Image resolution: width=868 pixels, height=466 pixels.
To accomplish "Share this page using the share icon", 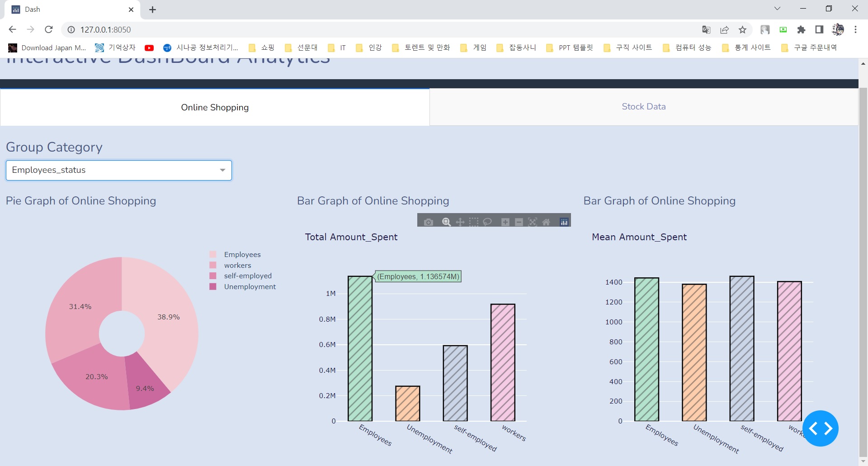I will coord(724,30).
